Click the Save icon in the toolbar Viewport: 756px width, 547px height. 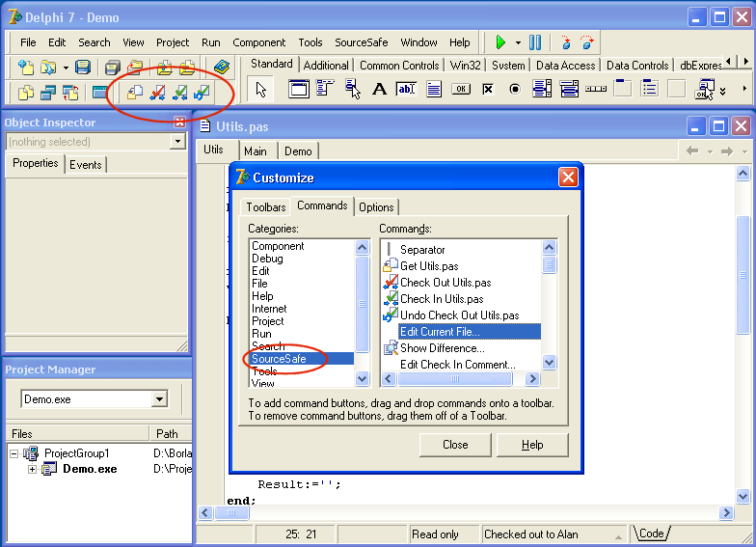coord(83,68)
